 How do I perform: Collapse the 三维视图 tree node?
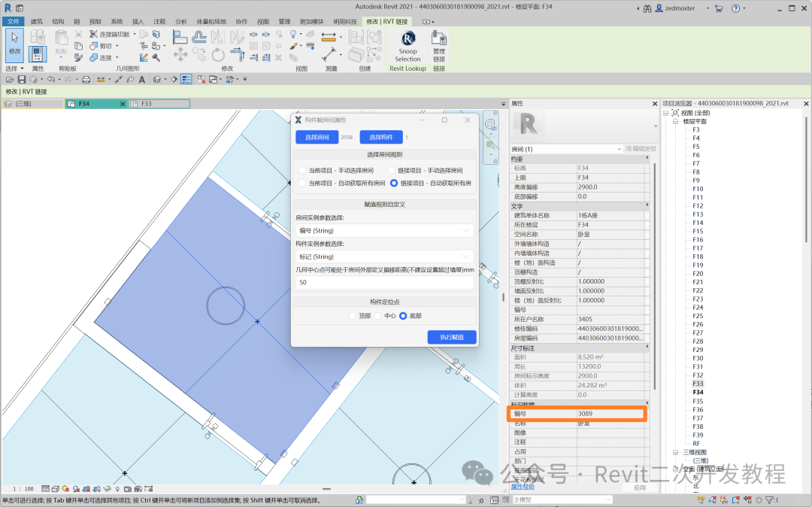pos(675,452)
